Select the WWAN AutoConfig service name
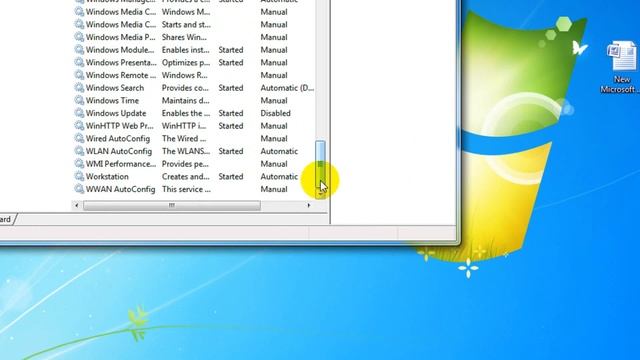The image size is (640, 360). [120, 189]
